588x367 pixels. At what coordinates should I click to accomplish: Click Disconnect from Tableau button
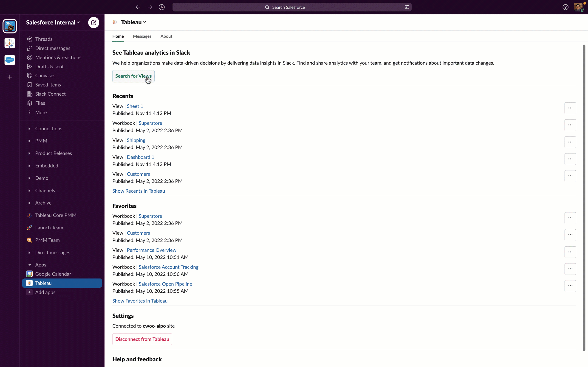[x=142, y=339]
